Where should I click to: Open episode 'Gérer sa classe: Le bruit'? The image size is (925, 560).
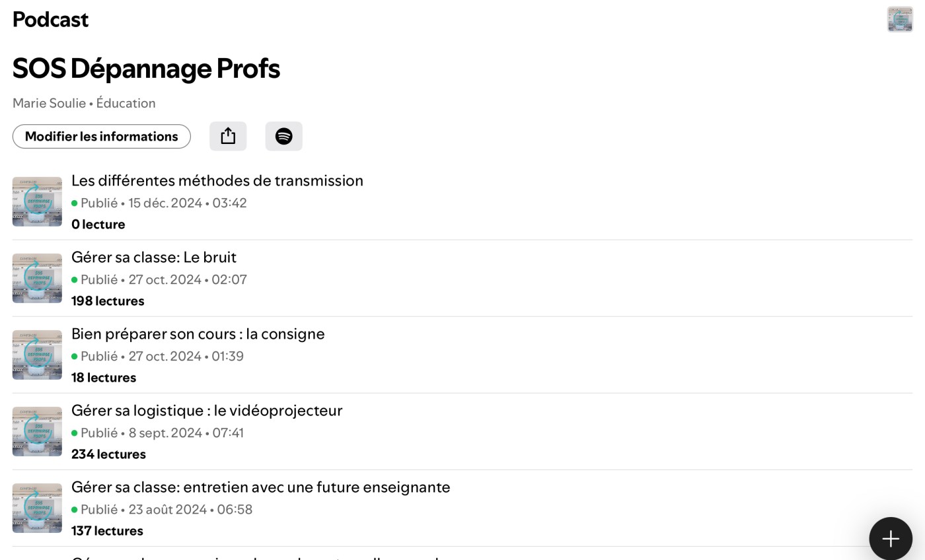click(153, 257)
